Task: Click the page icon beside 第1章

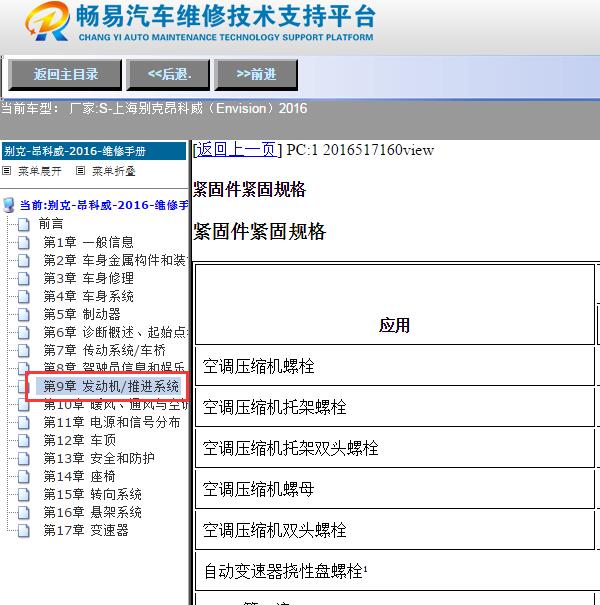Action: pos(24,242)
